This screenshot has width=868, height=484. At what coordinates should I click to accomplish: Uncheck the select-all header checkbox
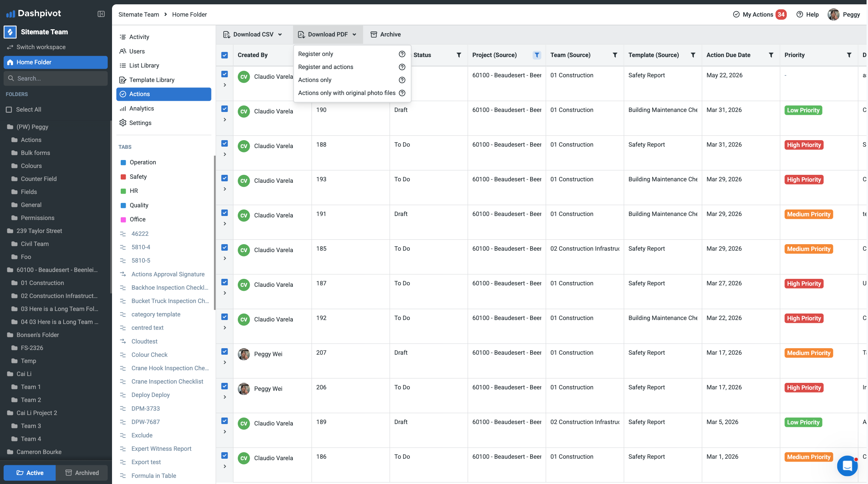tap(224, 55)
